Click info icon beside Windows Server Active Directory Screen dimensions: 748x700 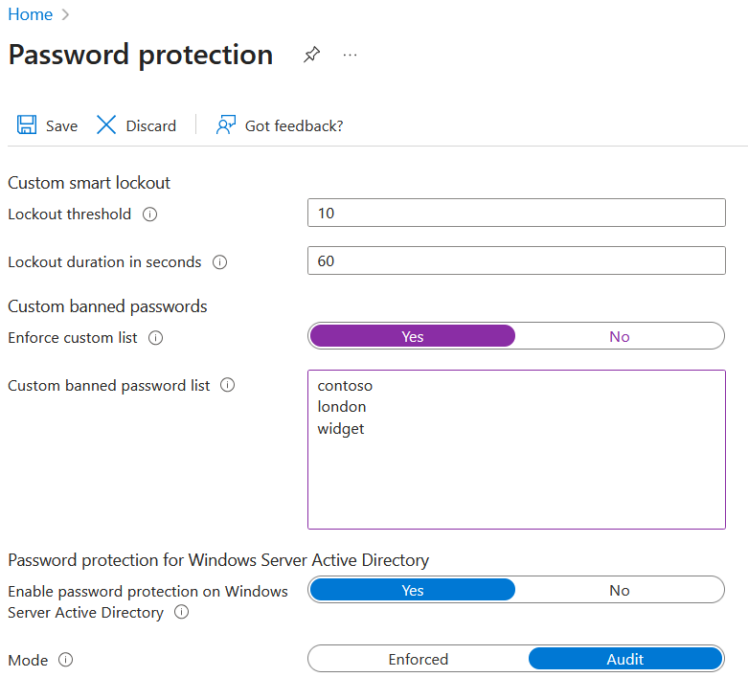[181, 613]
